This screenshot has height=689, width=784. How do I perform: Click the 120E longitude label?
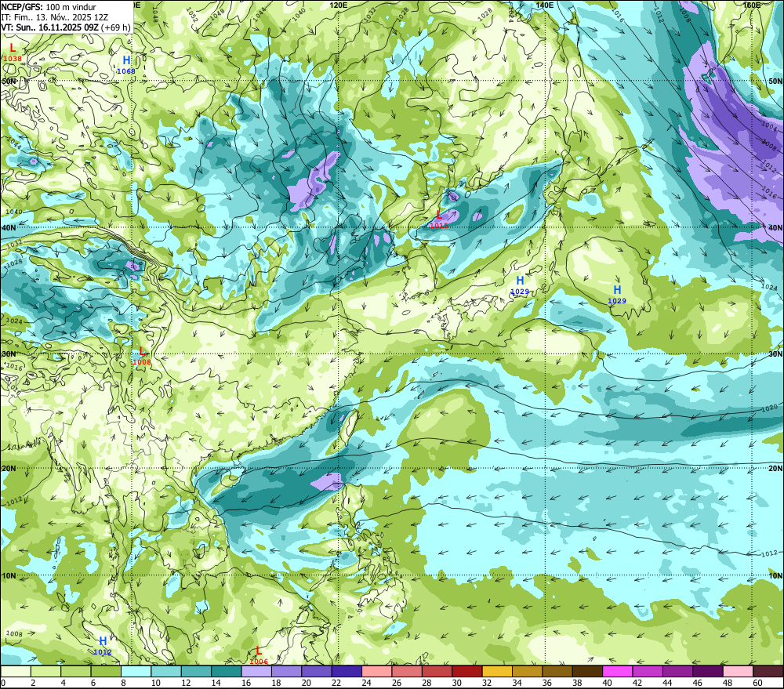tap(339, 5)
